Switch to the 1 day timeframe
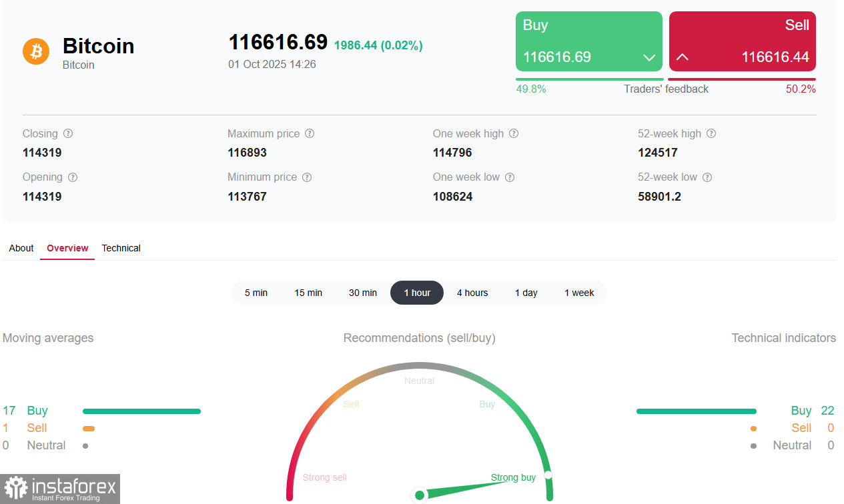Viewport: 844px width, 504px height. 526,293
